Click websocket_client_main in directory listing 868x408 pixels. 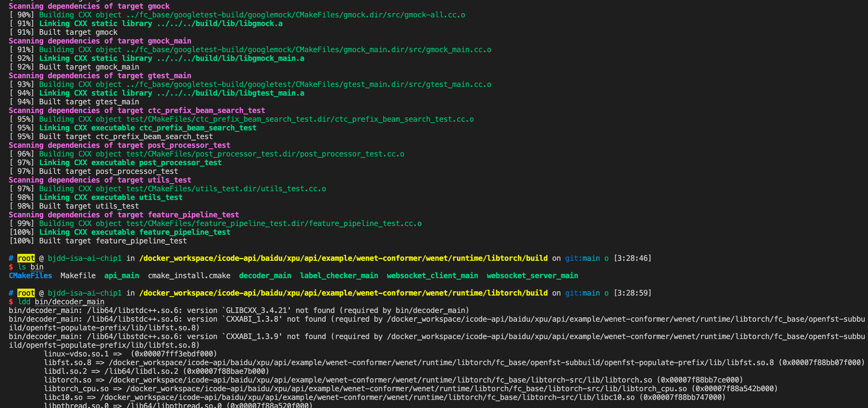pos(432,276)
